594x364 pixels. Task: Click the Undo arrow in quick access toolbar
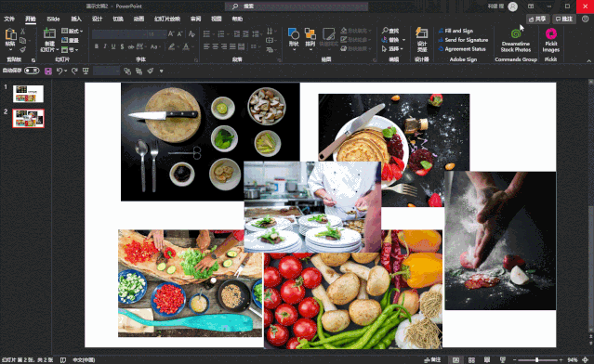tap(59, 71)
